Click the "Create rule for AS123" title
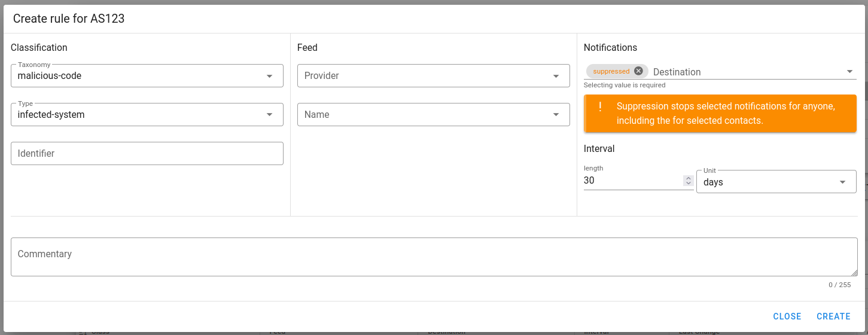Viewport: 868px width, 335px height. pyautogui.click(x=69, y=19)
